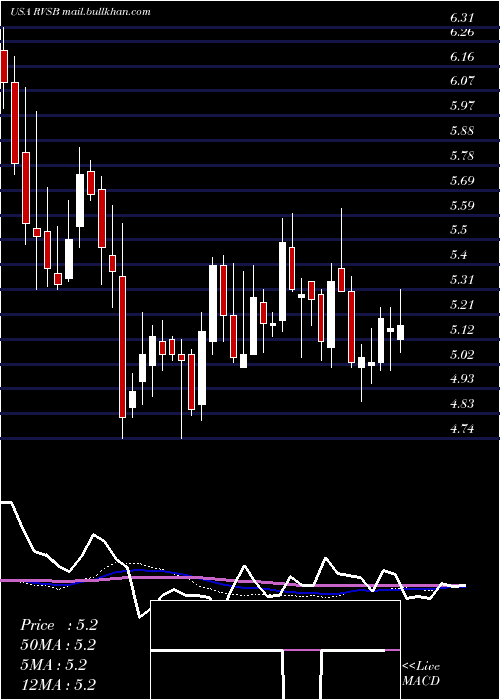Click the 5.5 price axis label
The width and height of the screenshot is (500, 700).
458,230
